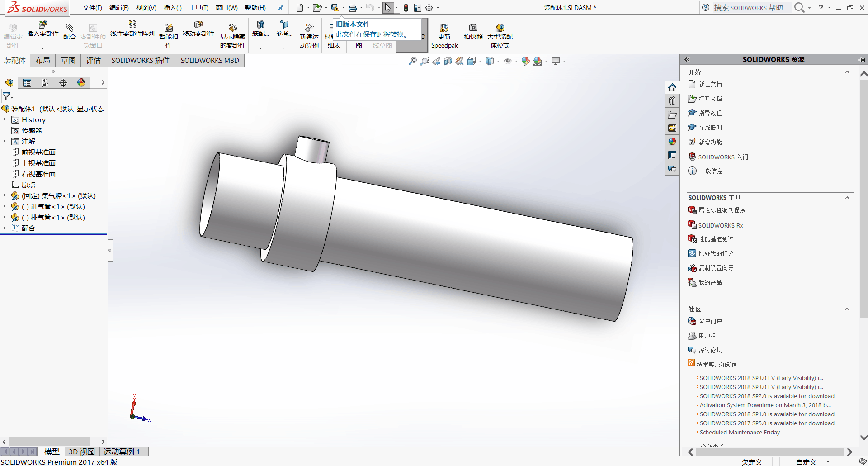Viewport: 868px width, 466px height.
Task: Open the 性能基准测试 link
Action: 716,239
